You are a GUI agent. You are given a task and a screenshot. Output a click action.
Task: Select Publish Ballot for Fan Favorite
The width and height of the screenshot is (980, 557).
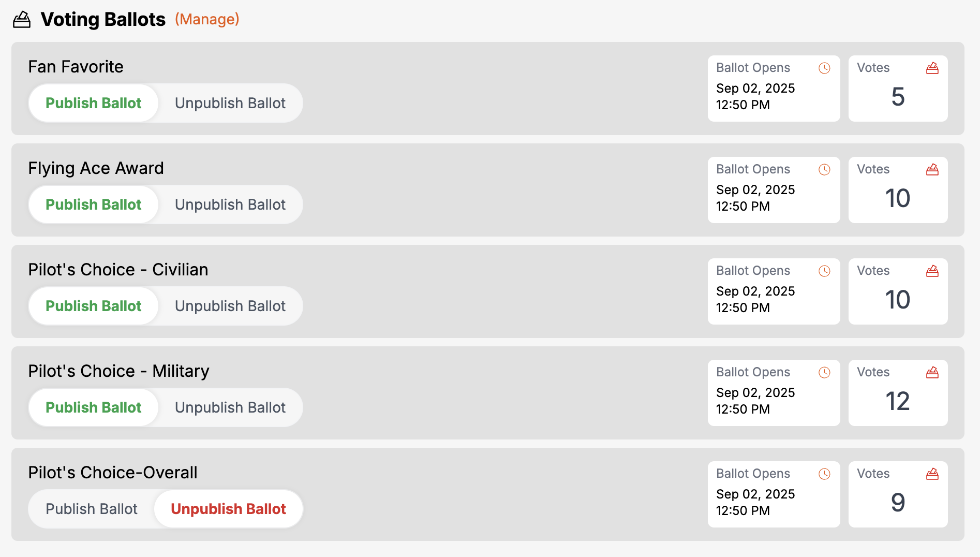tap(94, 104)
